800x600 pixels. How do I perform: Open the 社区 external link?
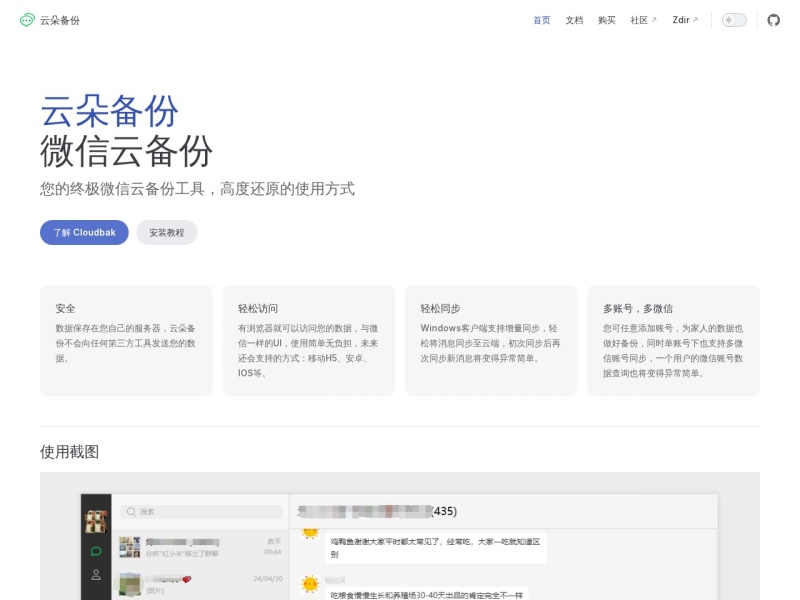coord(643,20)
